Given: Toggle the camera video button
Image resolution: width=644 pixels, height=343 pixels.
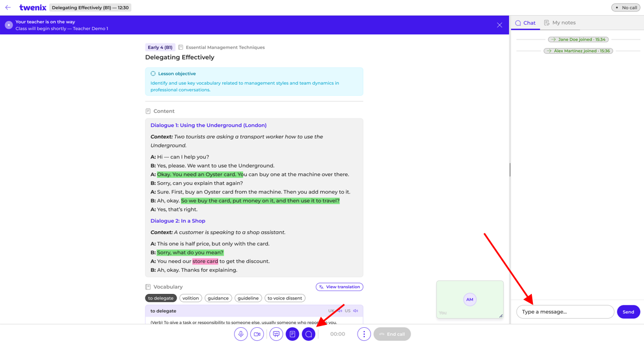Looking at the screenshot, I should [x=257, y=334].
